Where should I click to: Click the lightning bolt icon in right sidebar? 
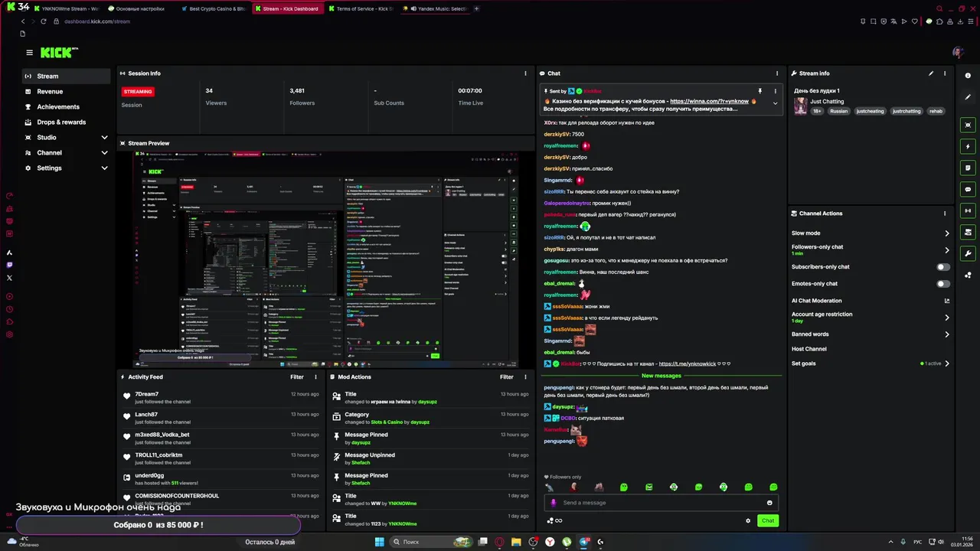click(968, 146)
